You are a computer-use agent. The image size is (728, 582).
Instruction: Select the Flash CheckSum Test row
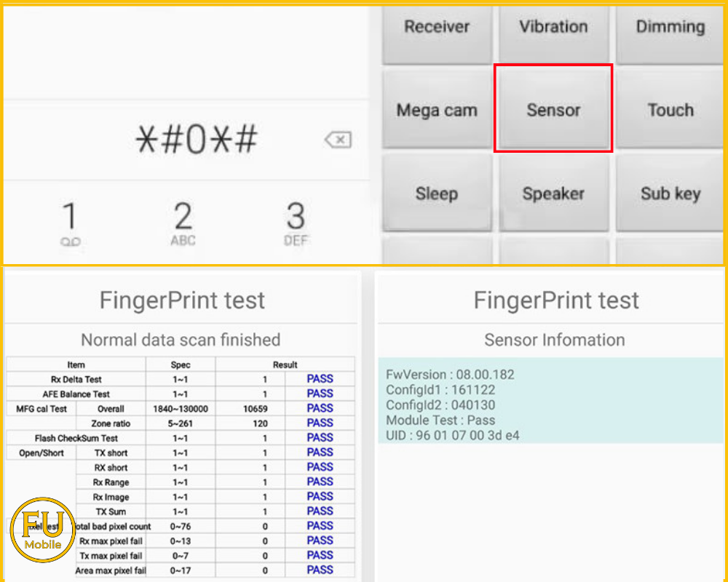(76, 438)
